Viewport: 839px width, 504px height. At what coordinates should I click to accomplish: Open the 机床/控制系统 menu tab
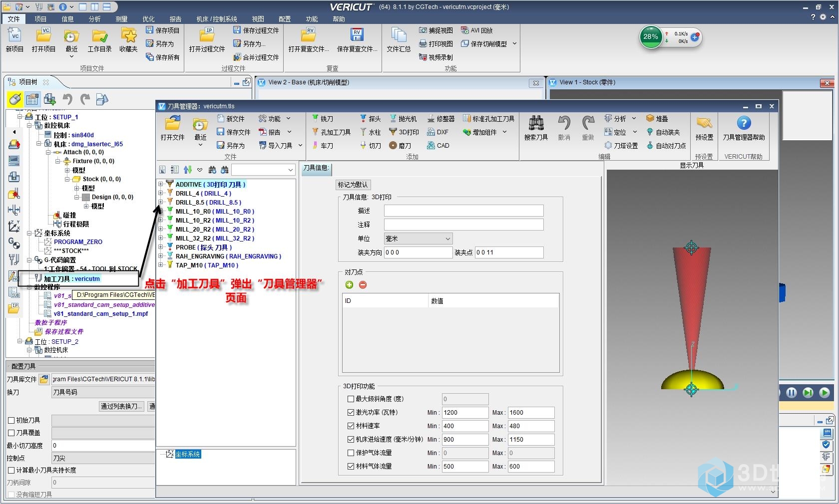click(217, 19)
